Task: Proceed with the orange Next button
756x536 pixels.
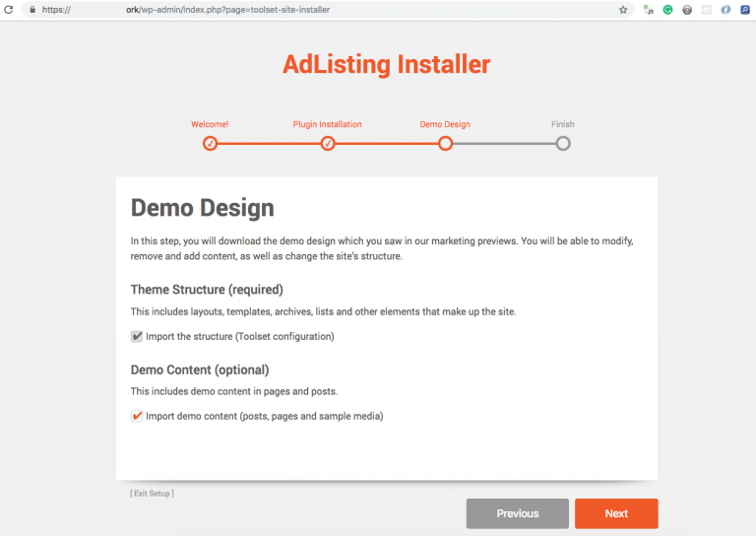Action: point(616,513)
